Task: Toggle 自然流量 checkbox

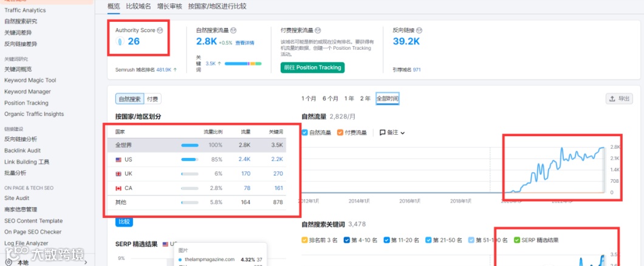Action: pyautogui.click(x=304, y=132)
